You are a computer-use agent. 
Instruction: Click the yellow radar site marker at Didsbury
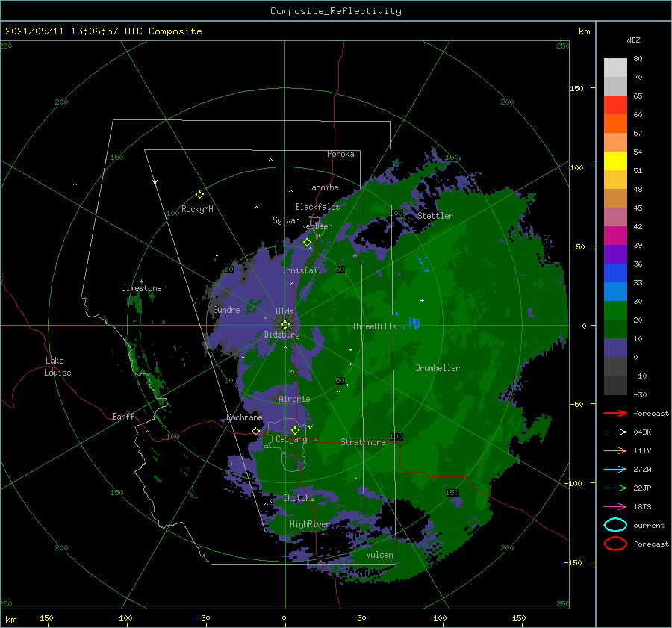point(285,325)
